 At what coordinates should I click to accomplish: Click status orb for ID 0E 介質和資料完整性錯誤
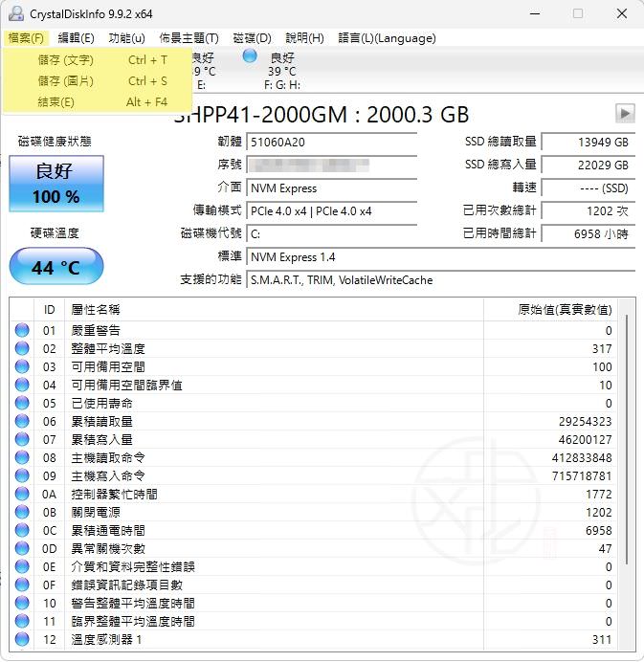(x=22, y=566)
